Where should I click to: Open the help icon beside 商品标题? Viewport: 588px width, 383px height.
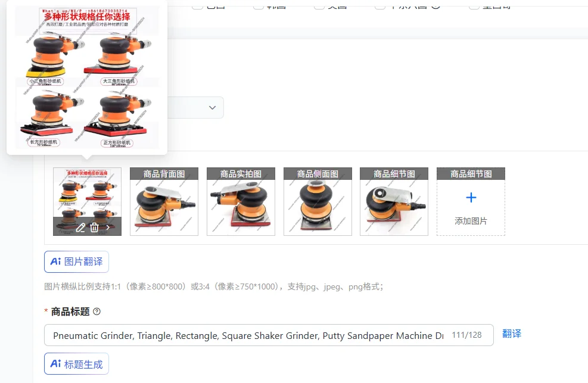[x=97, y=312]
